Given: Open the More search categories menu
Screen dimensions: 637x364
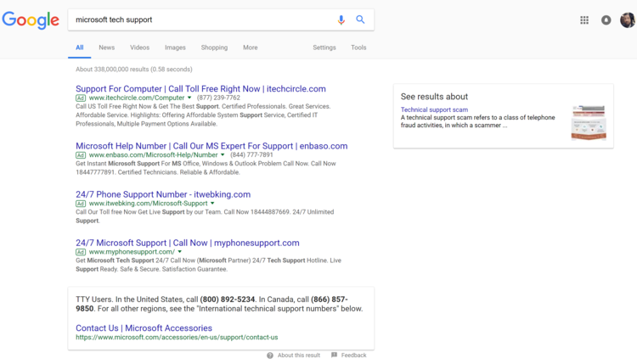Looking at the screenshot, I should (251, 48).
